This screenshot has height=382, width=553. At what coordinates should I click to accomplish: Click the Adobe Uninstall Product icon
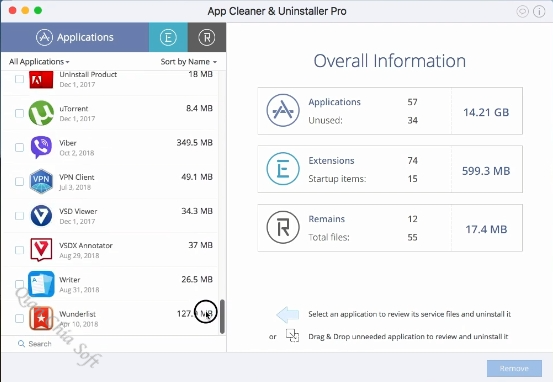pos(41,79)
